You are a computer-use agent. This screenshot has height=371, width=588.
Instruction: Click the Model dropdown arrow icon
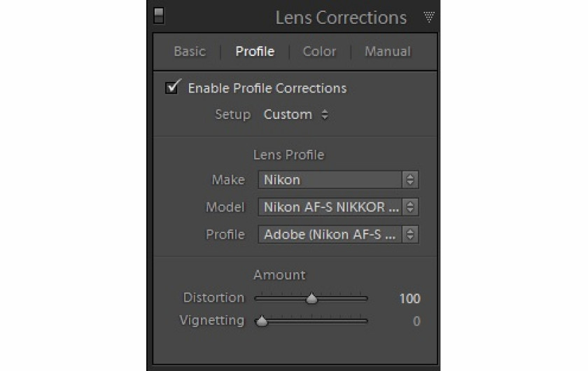pos(410,207)
